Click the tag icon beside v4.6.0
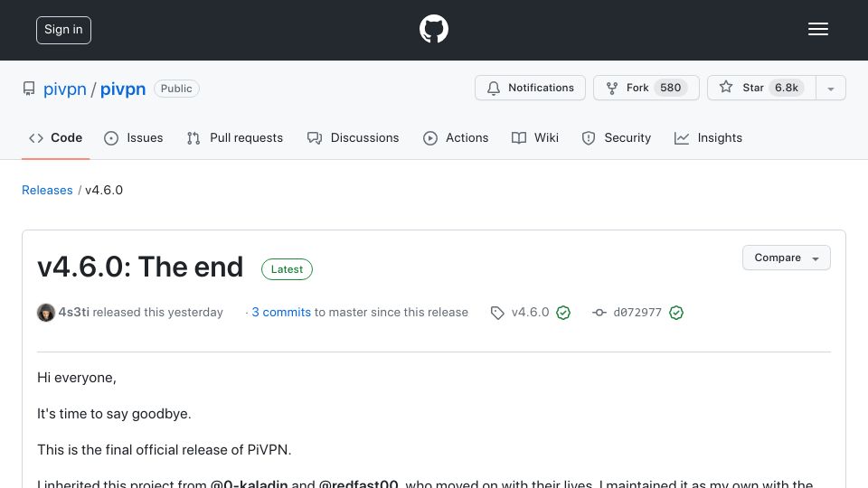Image resolution: width=868 pixels, height=488 pixels. (497, 313)
